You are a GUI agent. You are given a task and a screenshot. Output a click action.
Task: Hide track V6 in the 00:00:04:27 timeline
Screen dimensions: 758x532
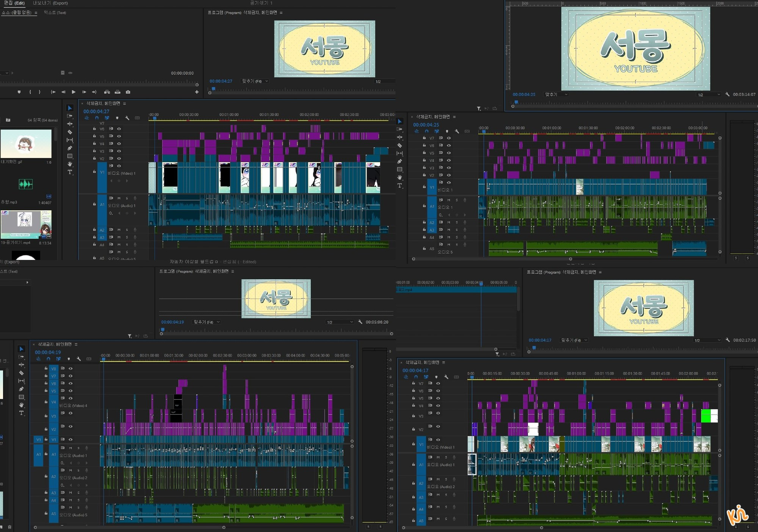(x=119, y=129)
